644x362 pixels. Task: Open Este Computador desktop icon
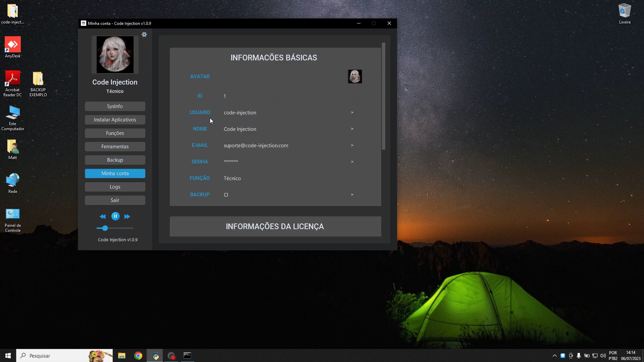[x=13, y=118]
